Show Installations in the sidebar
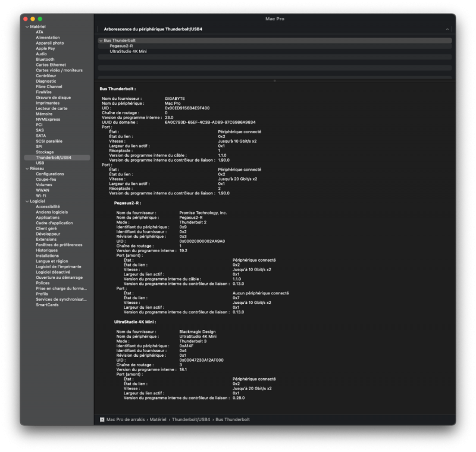The width and height of the screenshot is (476, 452). 48,256
